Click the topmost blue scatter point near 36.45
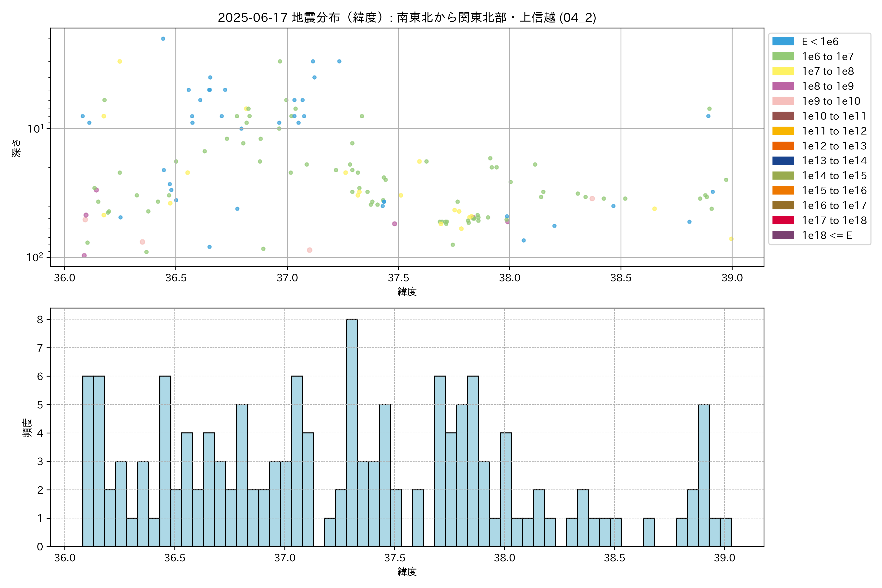 pyautogui.click(x=163, y=39)
